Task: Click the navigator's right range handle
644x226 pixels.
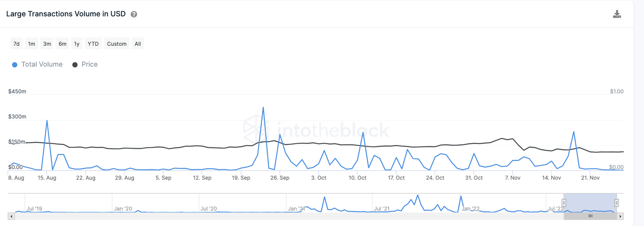Action: [x=617, y=203]
